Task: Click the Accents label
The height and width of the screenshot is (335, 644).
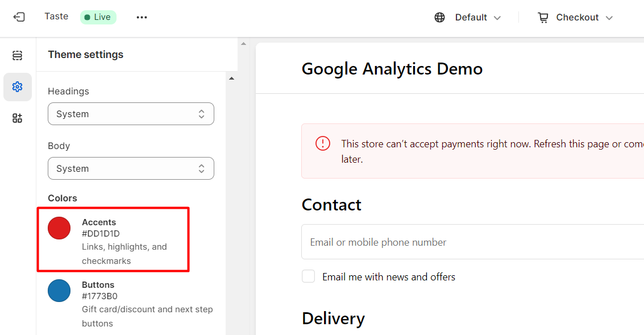Action: click(99, 222)
